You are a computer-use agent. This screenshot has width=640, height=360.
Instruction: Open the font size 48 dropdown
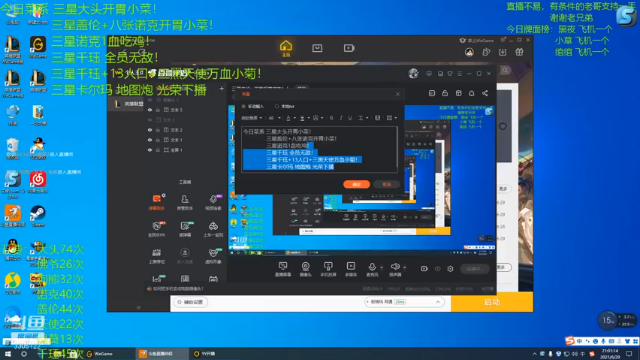274,118
